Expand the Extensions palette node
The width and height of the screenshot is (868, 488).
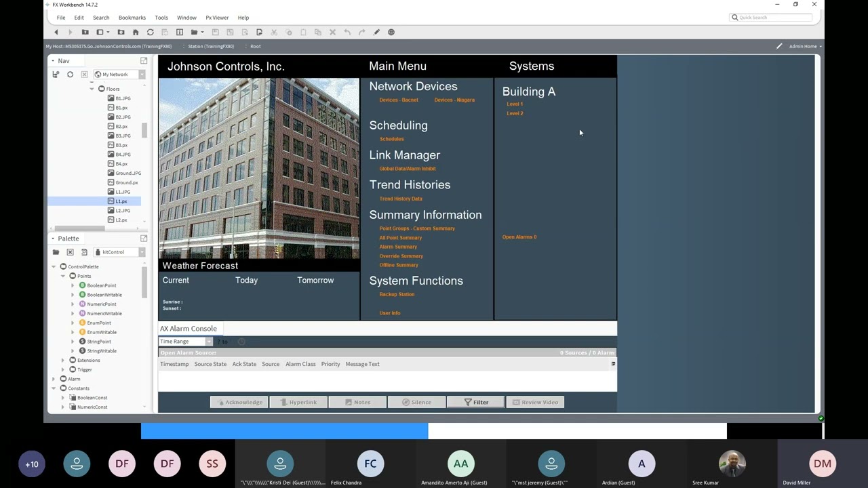(x=63, y=360)
